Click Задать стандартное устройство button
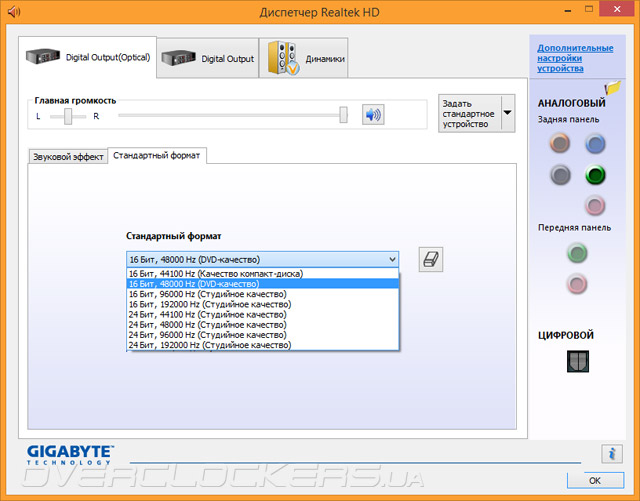The height and width of the screenshot is (501, 640). tap(469, 114)
